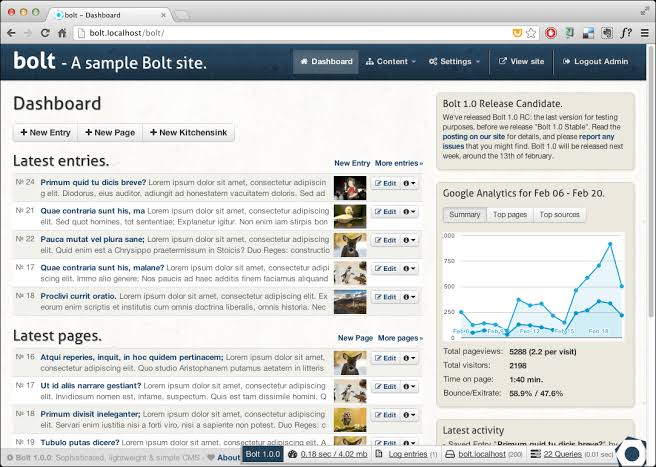Click the New Entry button
The image size is (656, 467).
tap(46, 133)
